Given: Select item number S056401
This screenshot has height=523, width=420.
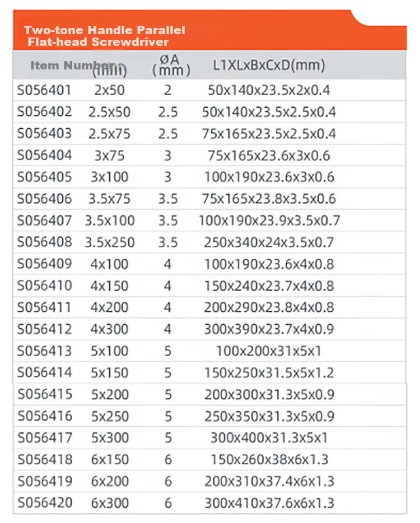Looking at the screenshot, I should 44,90.
